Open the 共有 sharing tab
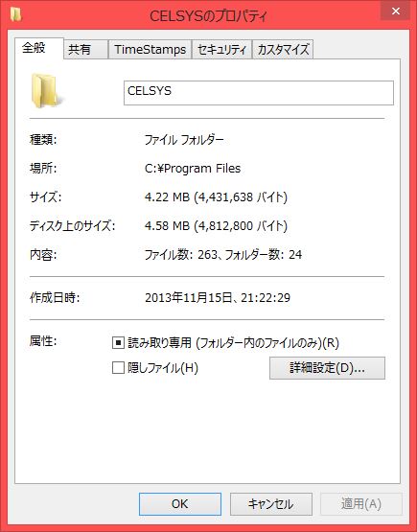 [x=85, y=50]
